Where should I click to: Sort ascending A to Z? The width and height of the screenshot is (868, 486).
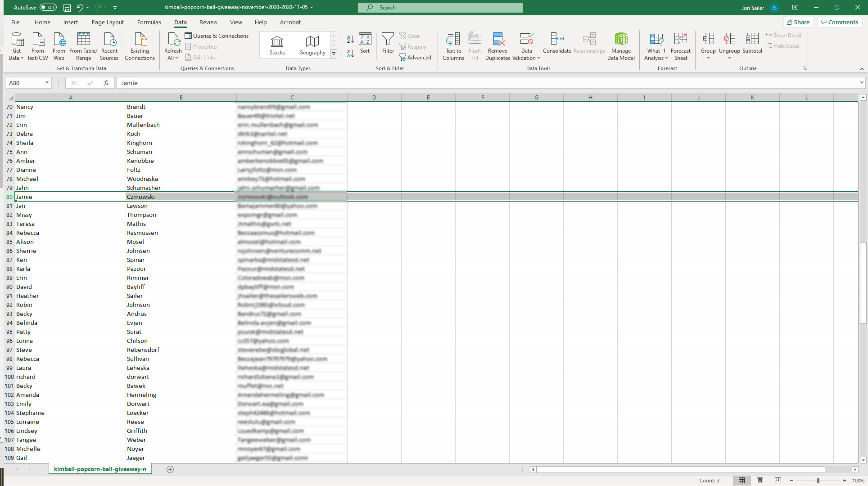click(x=350, y=40)
